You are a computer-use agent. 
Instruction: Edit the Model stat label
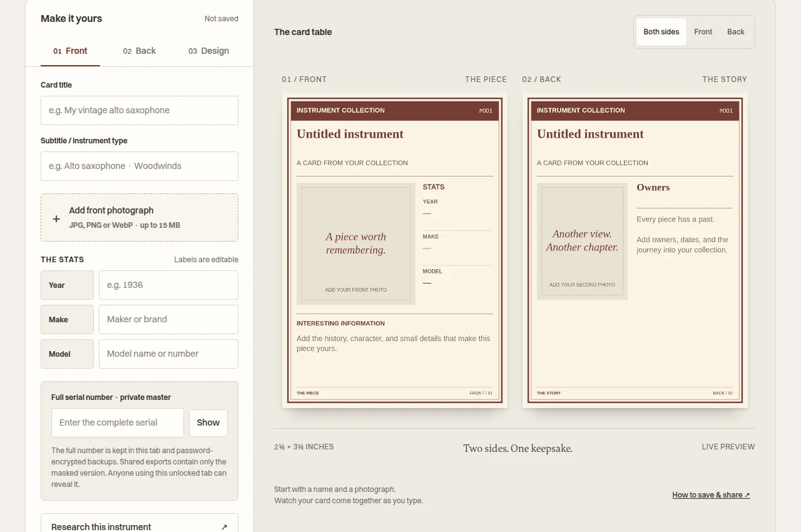point(67,354)
